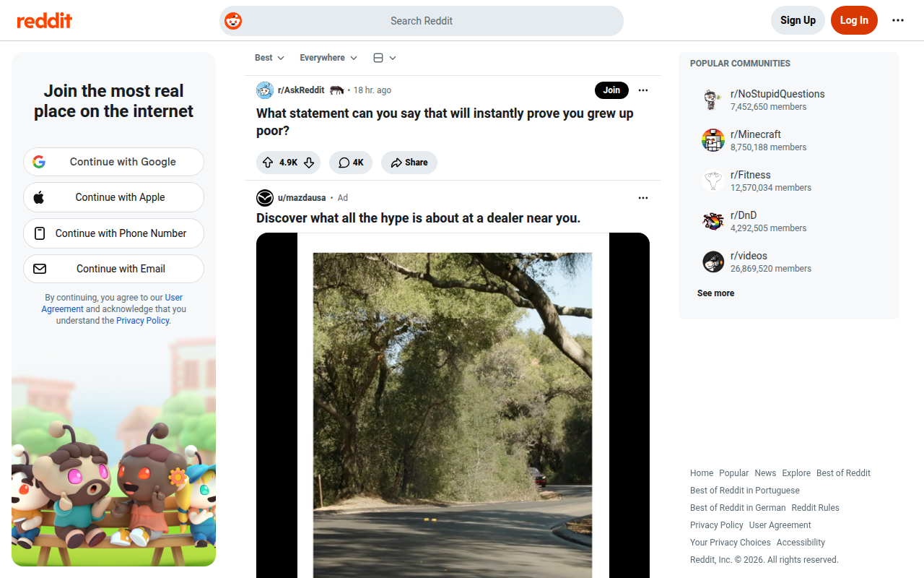The width and height of the screenshot is (924, 578).
Task: Go to Home footer link
Action: 702,473
